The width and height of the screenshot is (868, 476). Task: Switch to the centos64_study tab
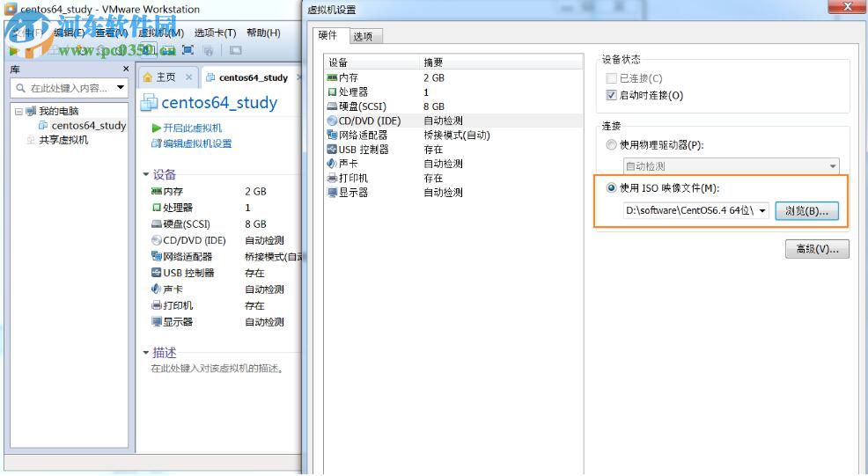point(254,77)
